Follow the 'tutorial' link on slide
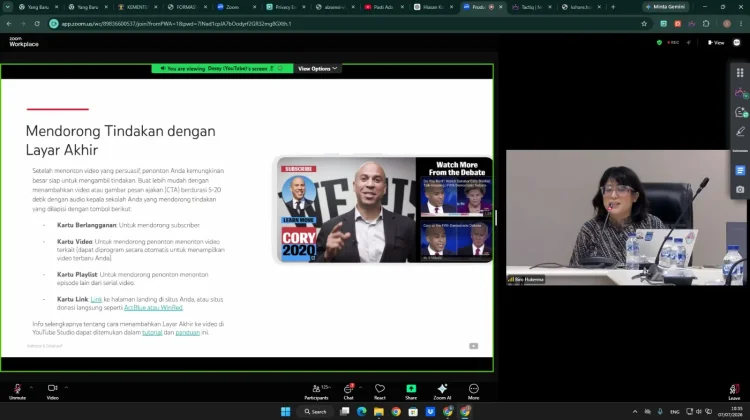The width and height of the screenshot is (750, 420). pyautogui.click(x=152, y=332)
